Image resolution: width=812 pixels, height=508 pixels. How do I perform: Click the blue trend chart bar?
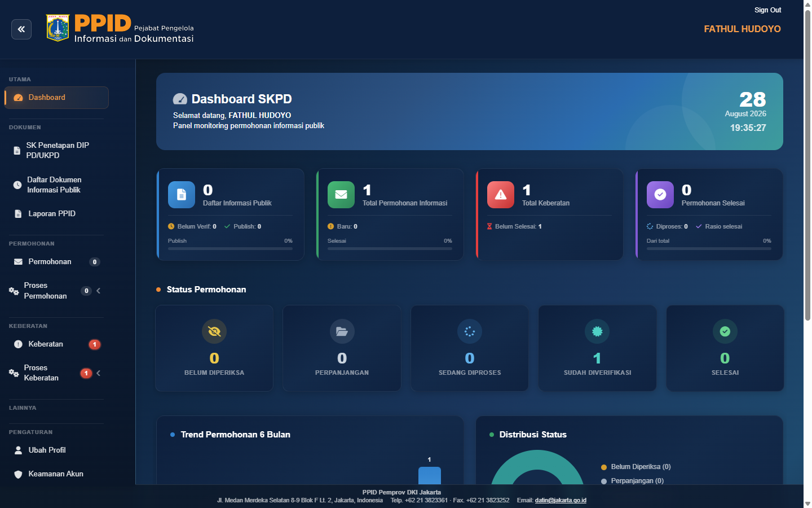click(x=430, y=475)
